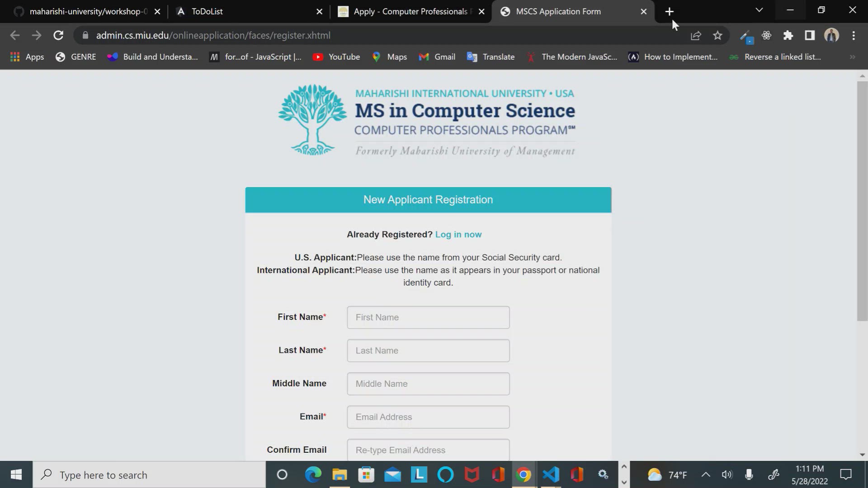The width and height of the screenshot is (868, 488).
Task: Toggle the browser side panel icon
Action: coord(810,35)
